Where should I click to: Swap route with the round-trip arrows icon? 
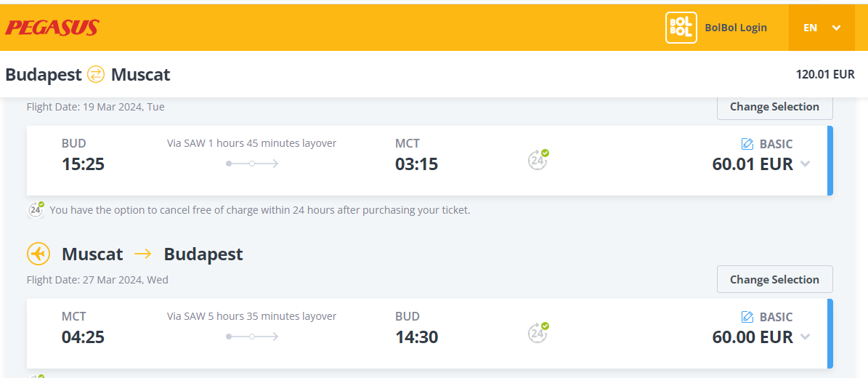pyautogui.click(x=96, y=74)
